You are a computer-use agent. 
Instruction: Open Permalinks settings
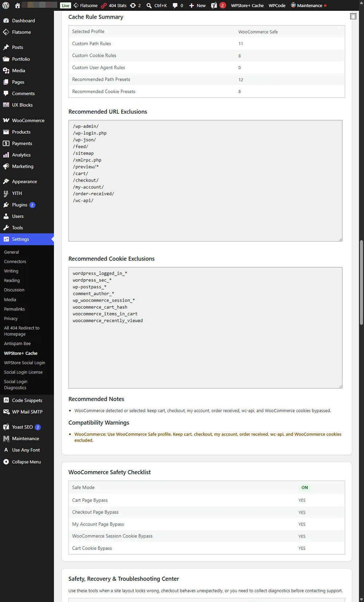coord(14,309)
